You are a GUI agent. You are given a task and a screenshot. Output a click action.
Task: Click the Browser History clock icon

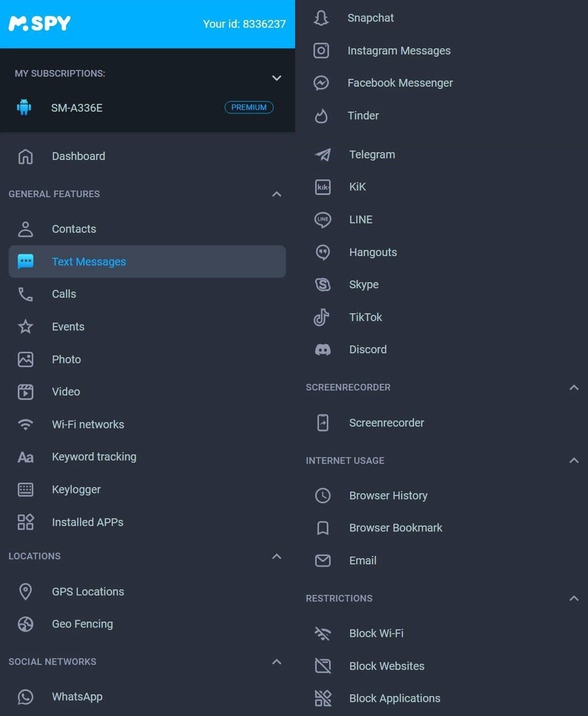click(x=323, y=495)
